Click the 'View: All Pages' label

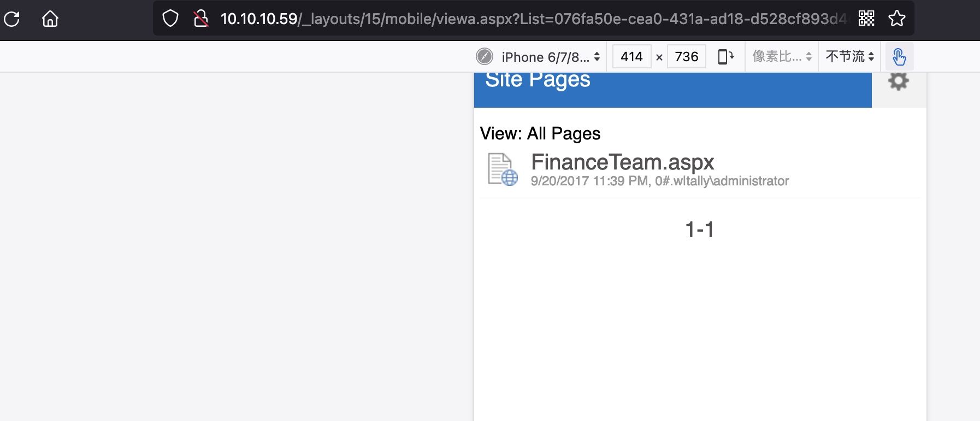[540, 133]
